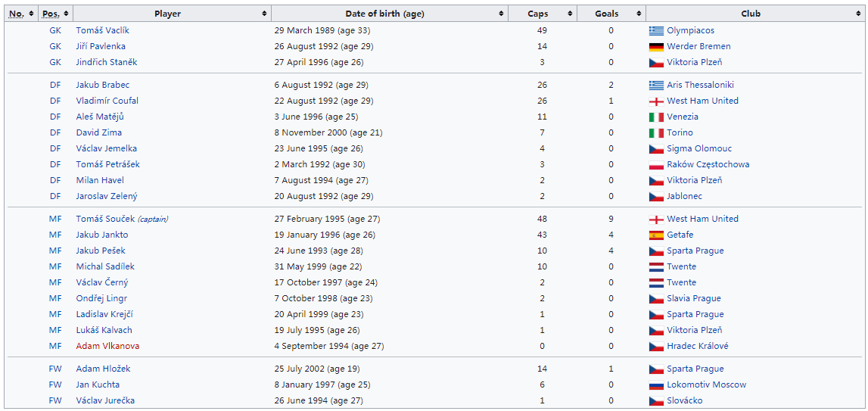
Task: Click the Polish flag next to Raków Częstochowa
Action: click(x=656, y=165)
